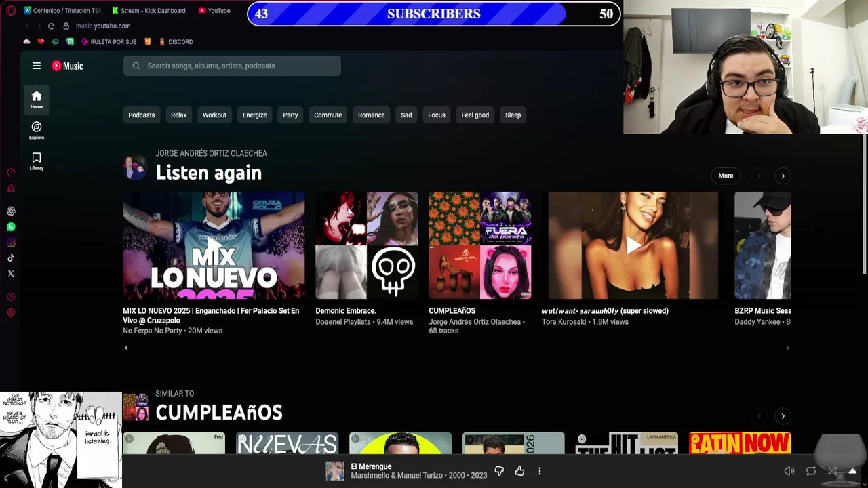This screenshot has width=868, height=488.
Task: Open Demonic Embrace playlist thumbnail
Action: (x=367, y=245)
